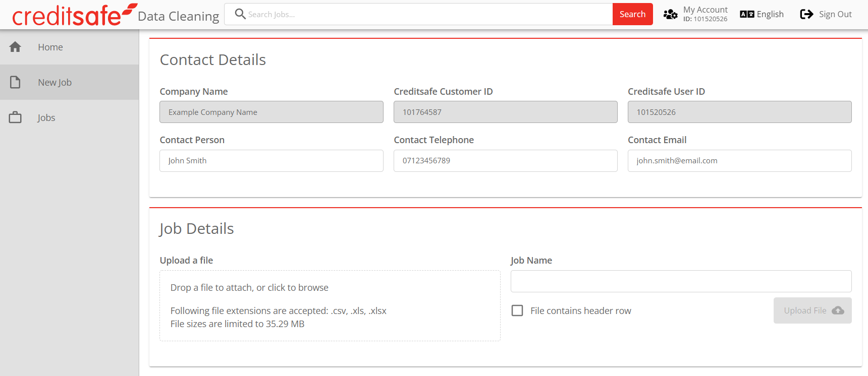Click the language translate icon
Screen dimensions: 868x376
(x=747, y=14)
